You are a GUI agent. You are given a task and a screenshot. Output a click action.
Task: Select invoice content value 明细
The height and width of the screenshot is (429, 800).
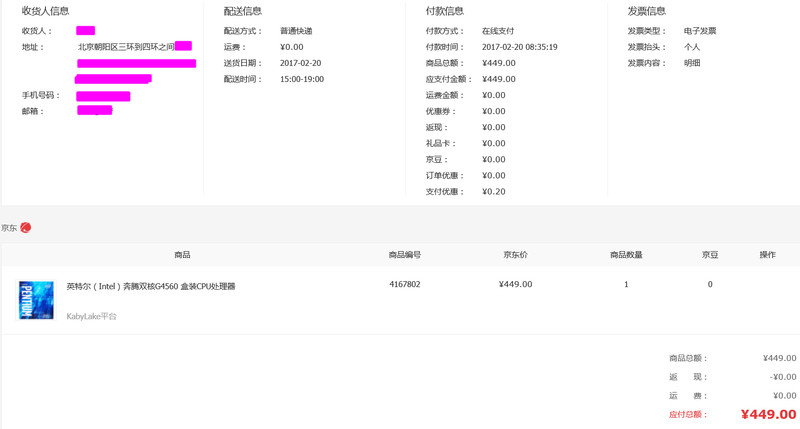tap(692, 63)
